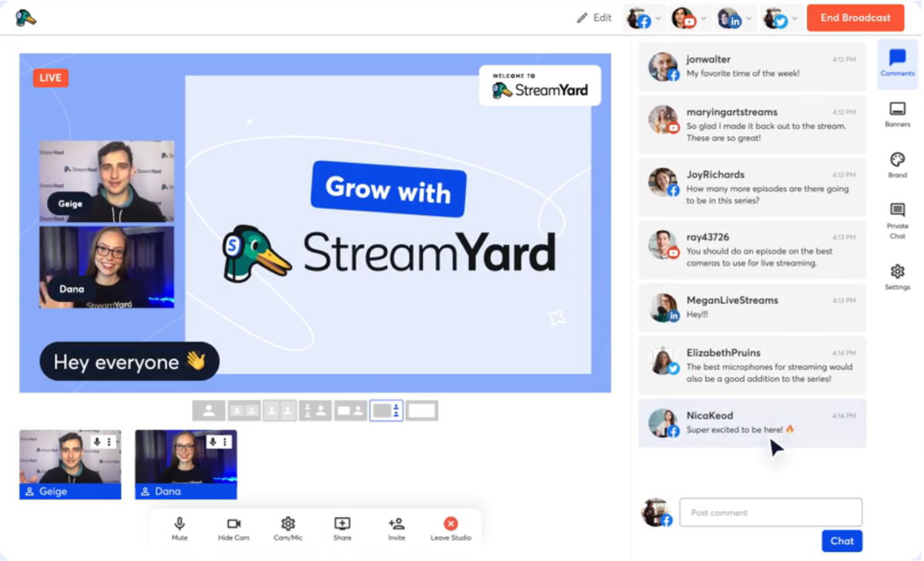Click the Post comment input field

pyautogui.click(x=771, y=512)
